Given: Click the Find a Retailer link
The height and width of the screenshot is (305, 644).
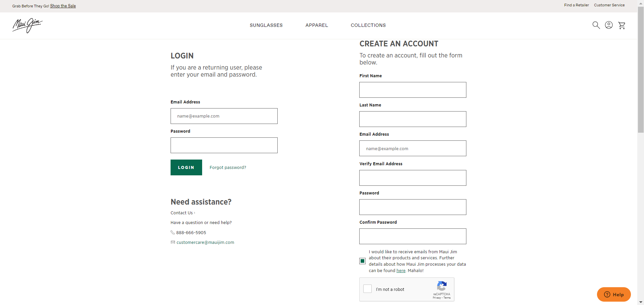Looking at the screenshot, I should 577,5.
